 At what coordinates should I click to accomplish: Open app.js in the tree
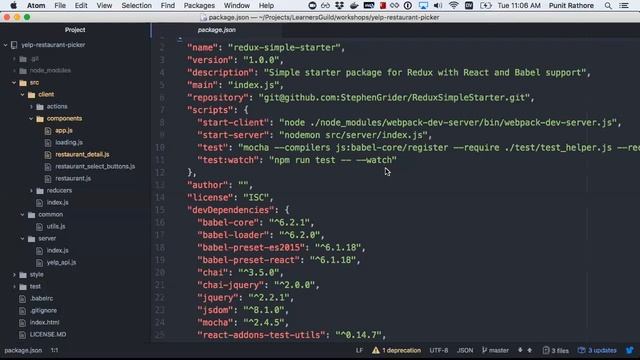pos(64,131)
